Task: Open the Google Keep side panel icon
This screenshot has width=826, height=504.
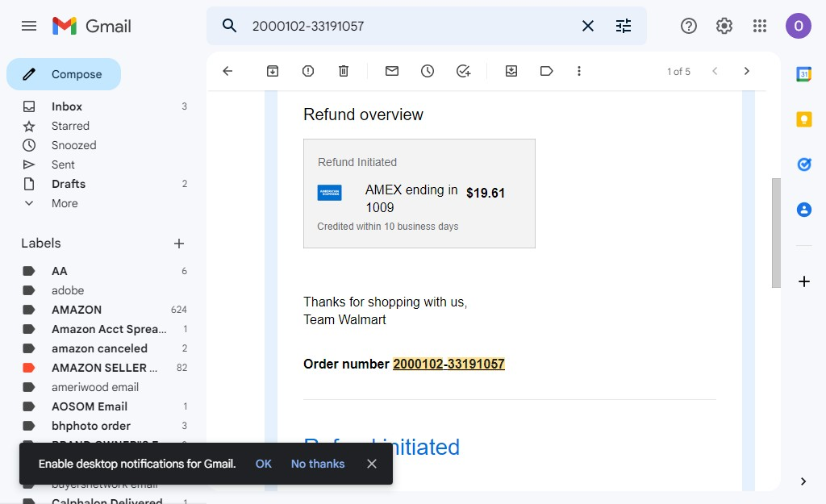Action: pos(804,119)
